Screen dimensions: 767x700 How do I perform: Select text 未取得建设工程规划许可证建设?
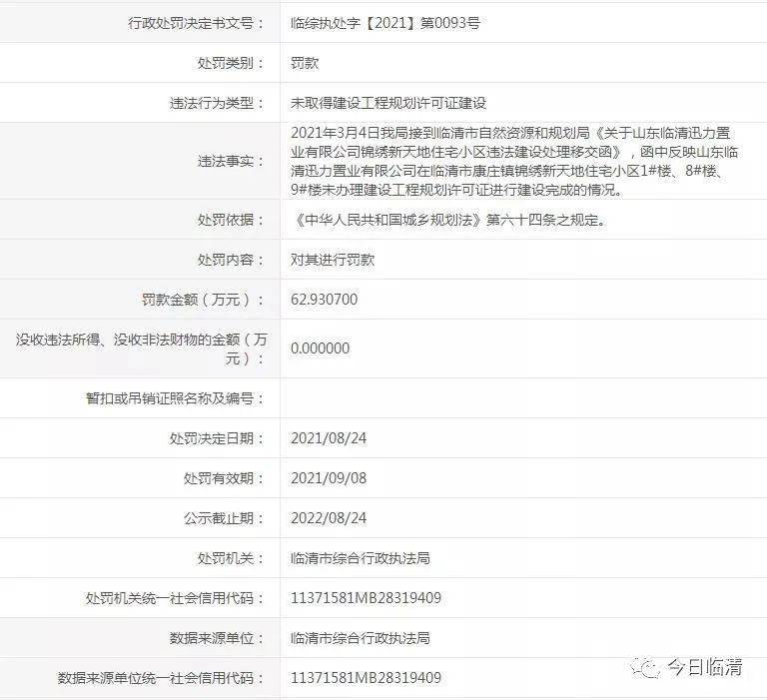(388, 103)
